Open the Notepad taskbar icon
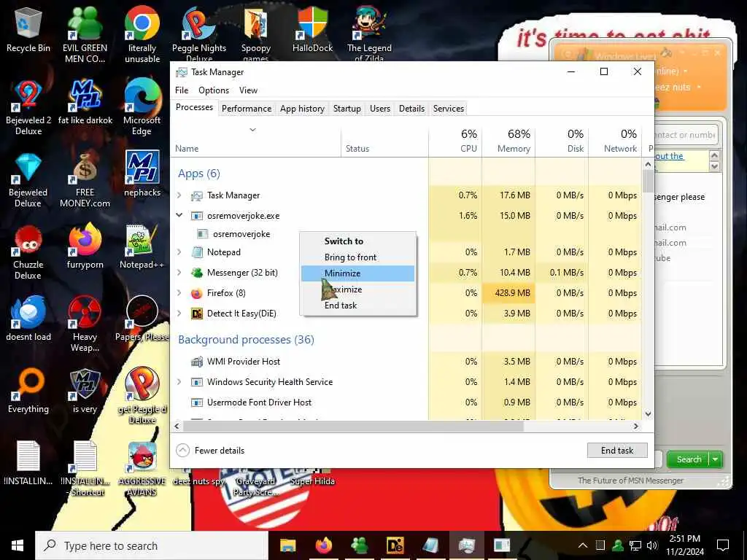 click(430, 545)
